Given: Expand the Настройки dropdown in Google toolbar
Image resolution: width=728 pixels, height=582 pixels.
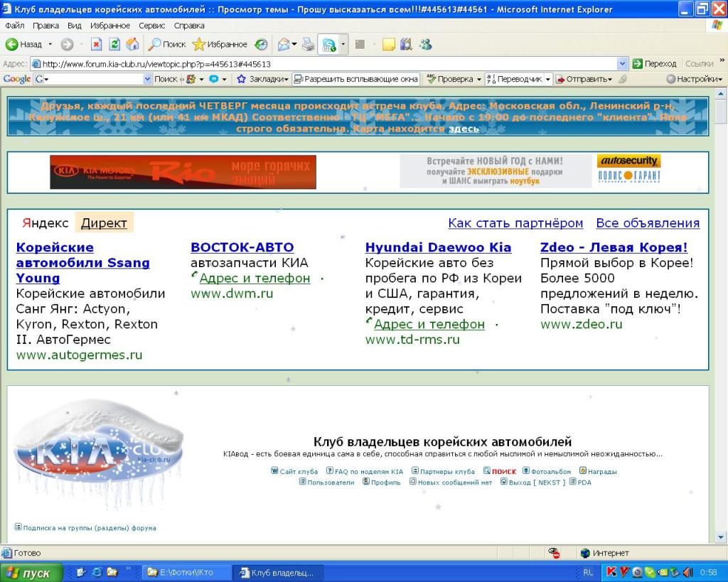Looking at the screenshot, I should coord(695,79).
